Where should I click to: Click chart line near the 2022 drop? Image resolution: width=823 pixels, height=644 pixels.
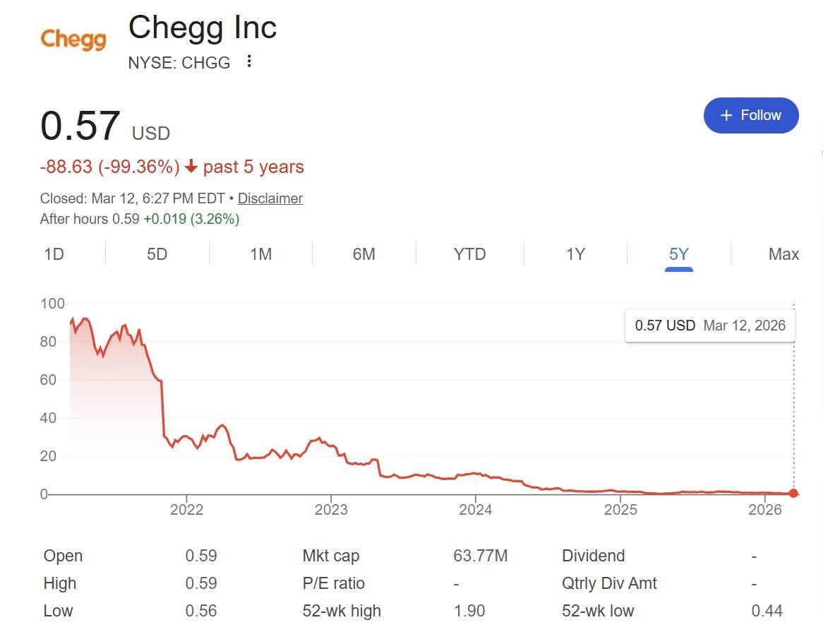tap(162, 410)
